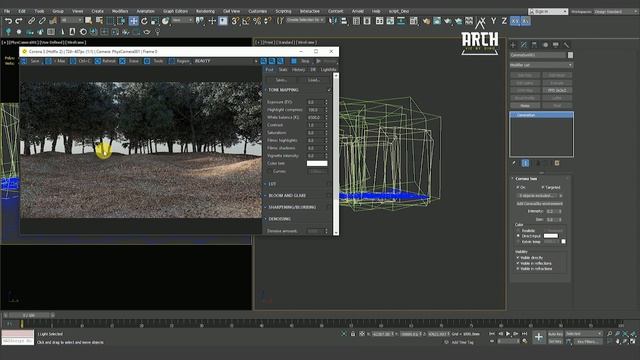Select the Kelvin temp radio

[518, 242]
